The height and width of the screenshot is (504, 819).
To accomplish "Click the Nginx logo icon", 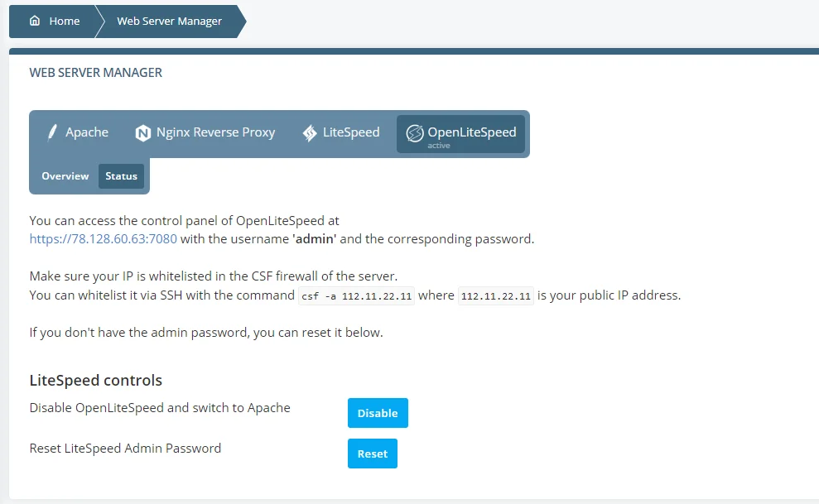I will [143, 132].
